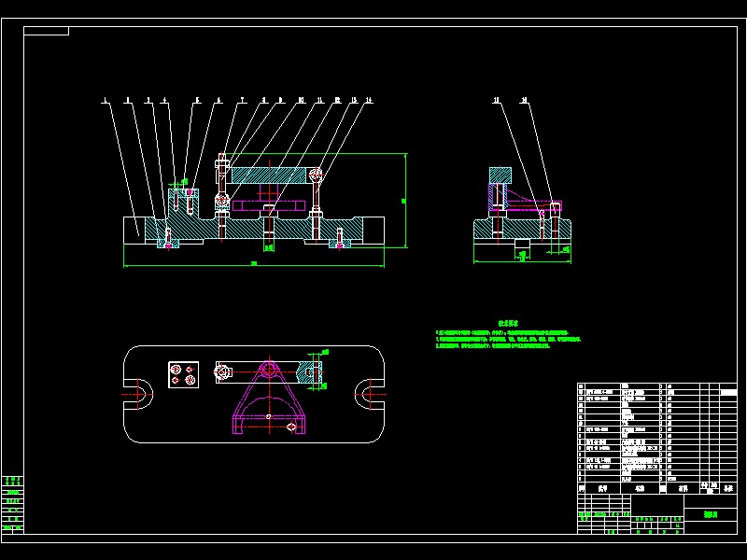Select balloon 16 above the side view
The width and height of the screenshot is (747, 560).
point(525,101)
